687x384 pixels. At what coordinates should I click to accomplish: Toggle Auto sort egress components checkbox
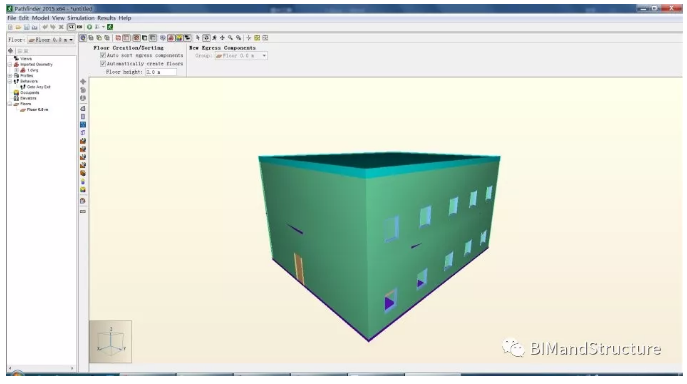coord(103,55)
